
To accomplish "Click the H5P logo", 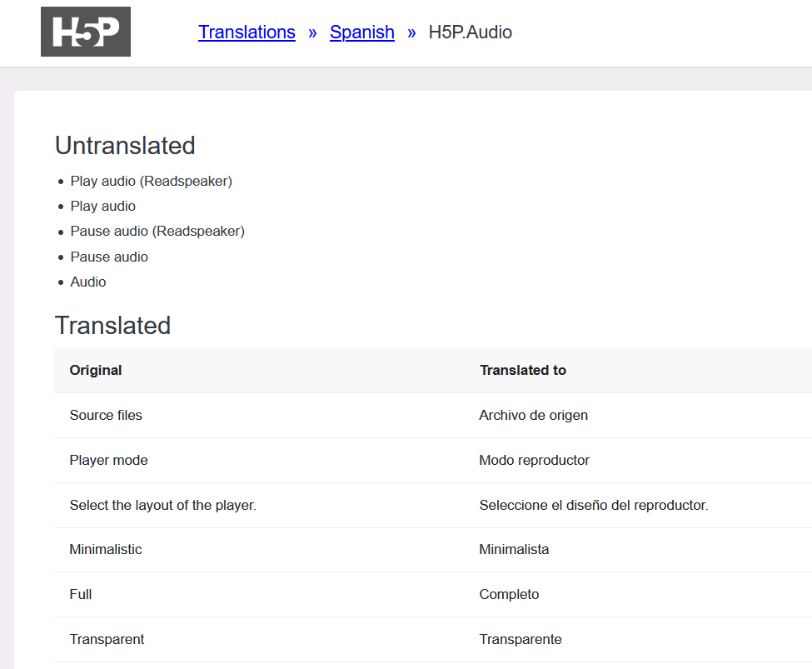I will click(x=86, y=32).
